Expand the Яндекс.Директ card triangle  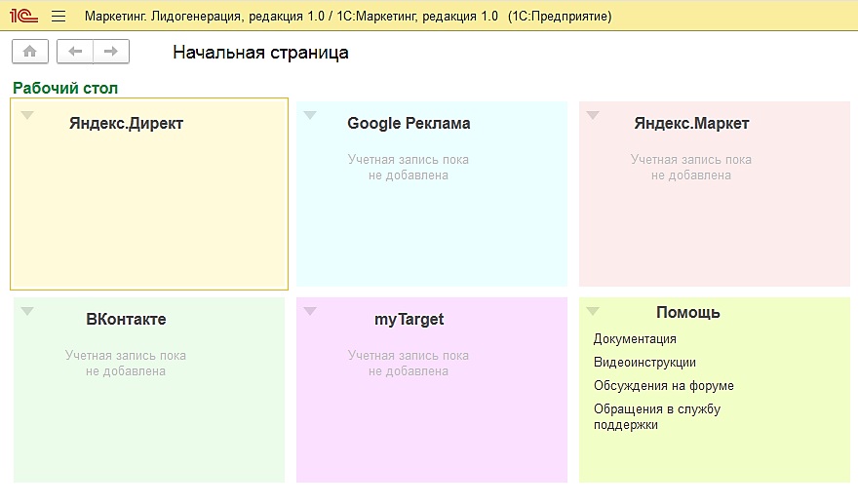click(27, 115)
